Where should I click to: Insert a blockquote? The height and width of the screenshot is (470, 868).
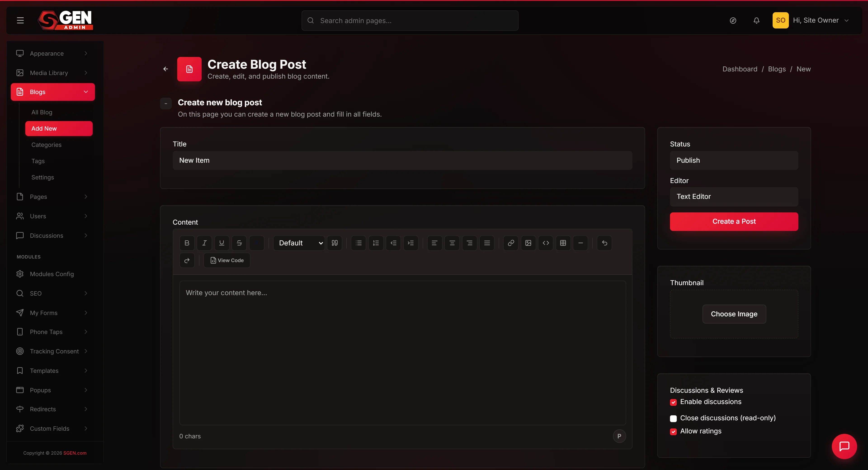coord(335,243)
